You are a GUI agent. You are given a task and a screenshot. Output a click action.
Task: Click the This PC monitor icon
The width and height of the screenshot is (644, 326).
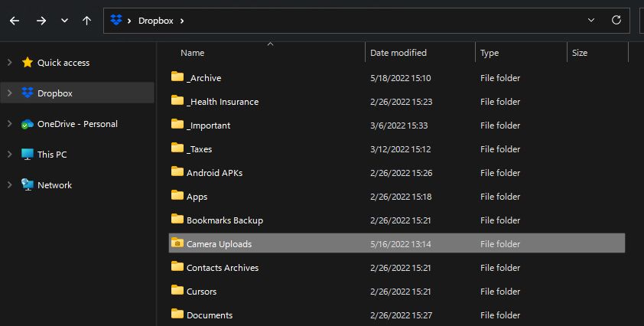(x=28, y=155)
